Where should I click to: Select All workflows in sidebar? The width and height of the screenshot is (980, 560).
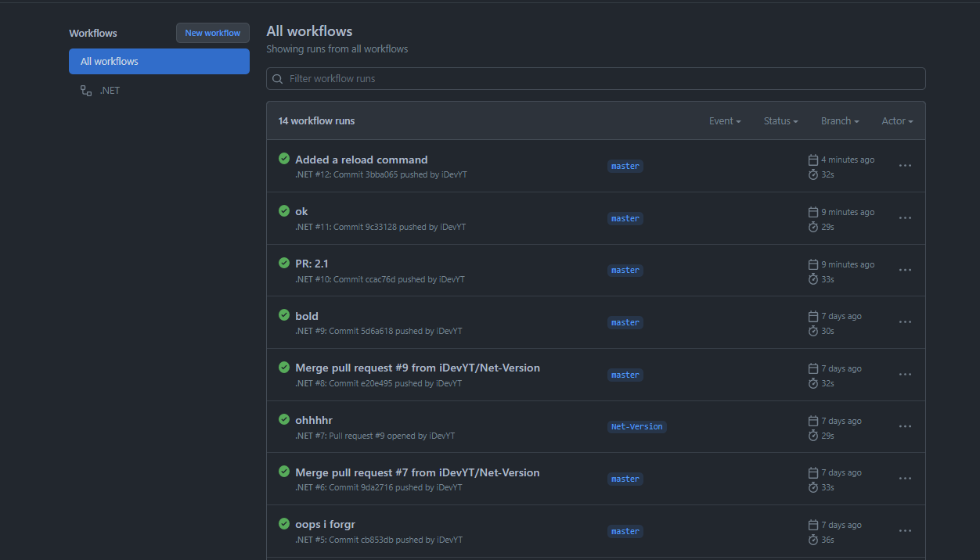[x=159, y=61]
